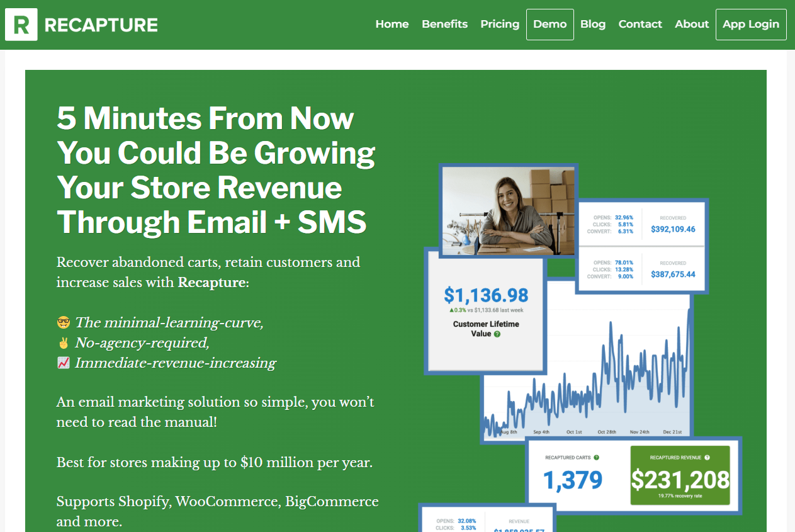Click the App Login button
The height and width of the screenshot is (532, 795).
[x=751, y=24]
